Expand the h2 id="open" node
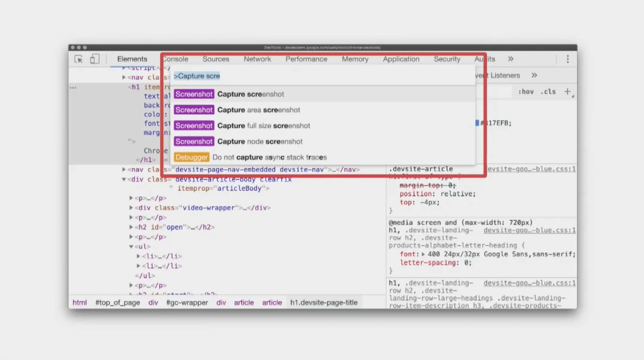This screenshot has width=644, height=360. pyautogui.click(x=131, y=227)
